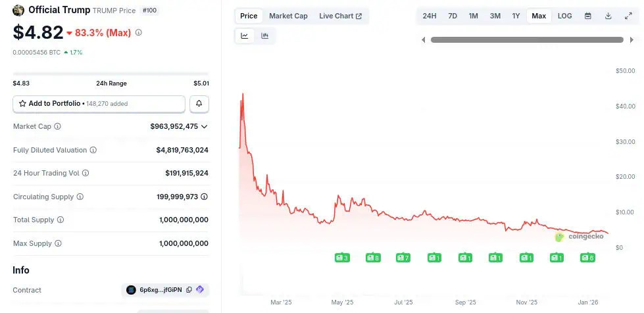Expand the chart to fullscreen
This screenshot has width=644, height=313.
[628, 16]
